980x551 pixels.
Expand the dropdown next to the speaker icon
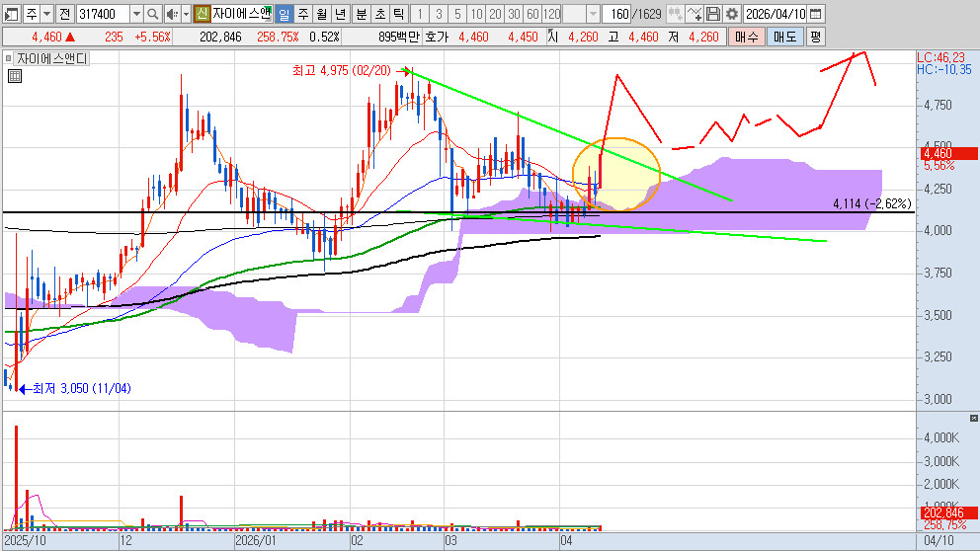186,13
